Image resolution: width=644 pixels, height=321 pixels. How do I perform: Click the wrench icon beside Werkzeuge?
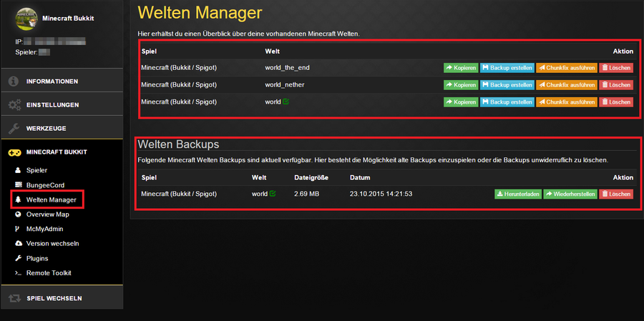tap(14, 129)
